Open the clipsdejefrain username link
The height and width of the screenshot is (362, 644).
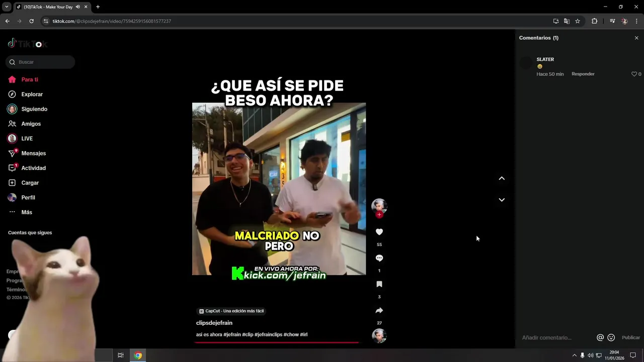pyautogui.click(x=214, y=323)
